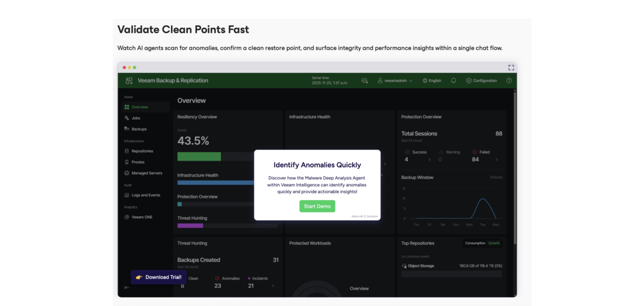Click the fullscreen expand icon
Screen dimensions: 644x306
pyautogui.click(x=511, y=68)
